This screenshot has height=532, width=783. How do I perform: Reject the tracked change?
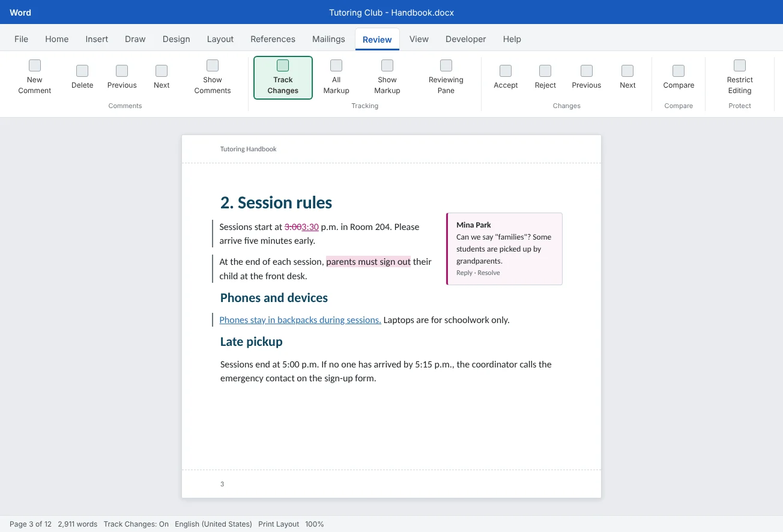(545, 77)
